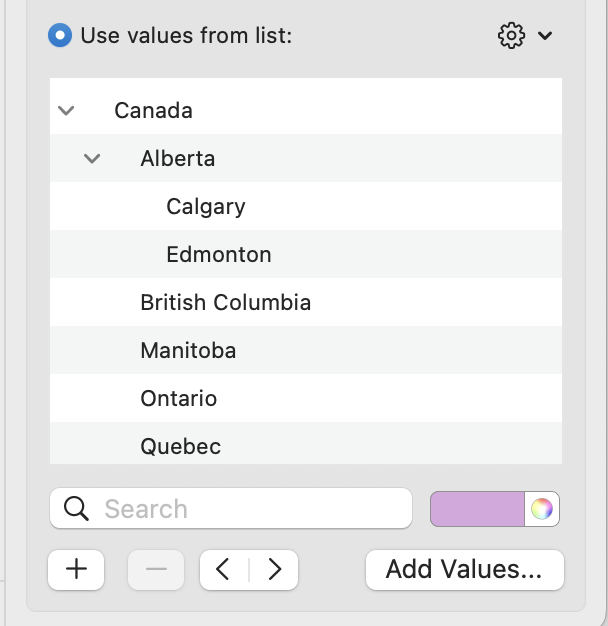Click the minus button to remove a value

pyautogui.click(x=157, y=569)
